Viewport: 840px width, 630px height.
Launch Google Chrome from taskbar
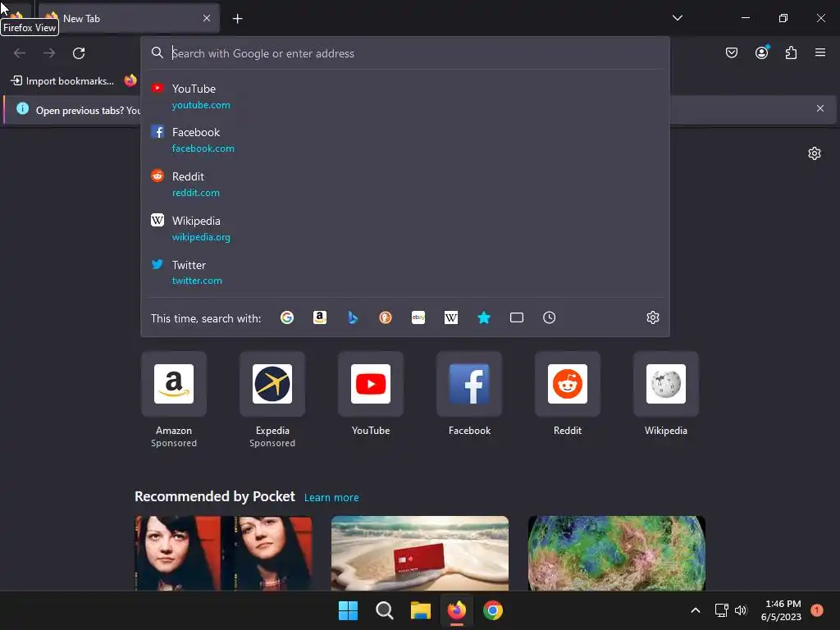coord(493,610)
